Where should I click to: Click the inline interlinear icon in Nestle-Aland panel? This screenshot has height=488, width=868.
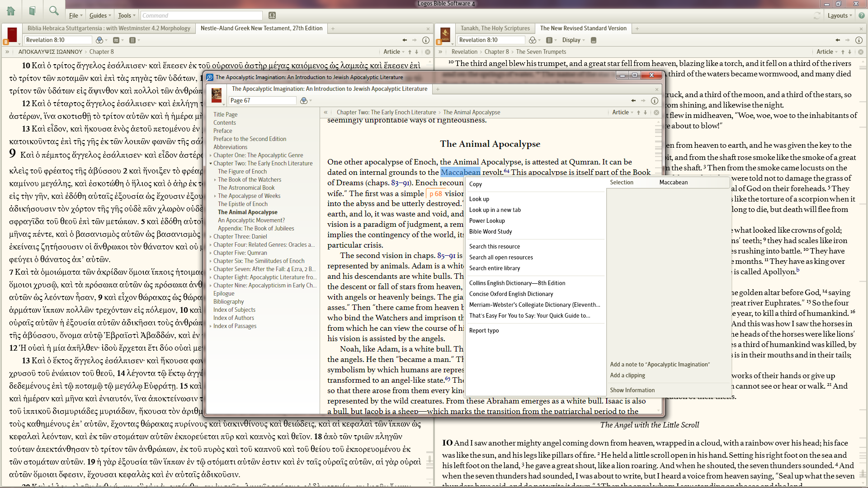tap(116, 40)
